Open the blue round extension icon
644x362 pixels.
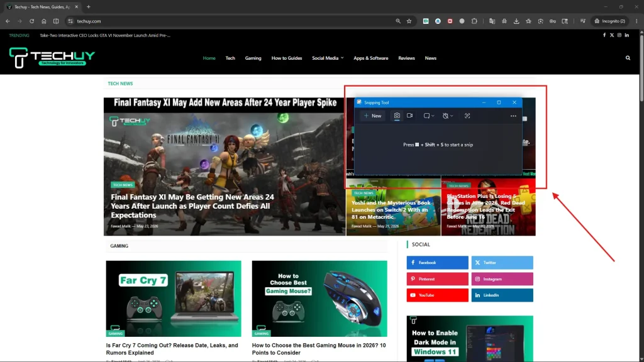pyautogui.click(x=438, y=21)
